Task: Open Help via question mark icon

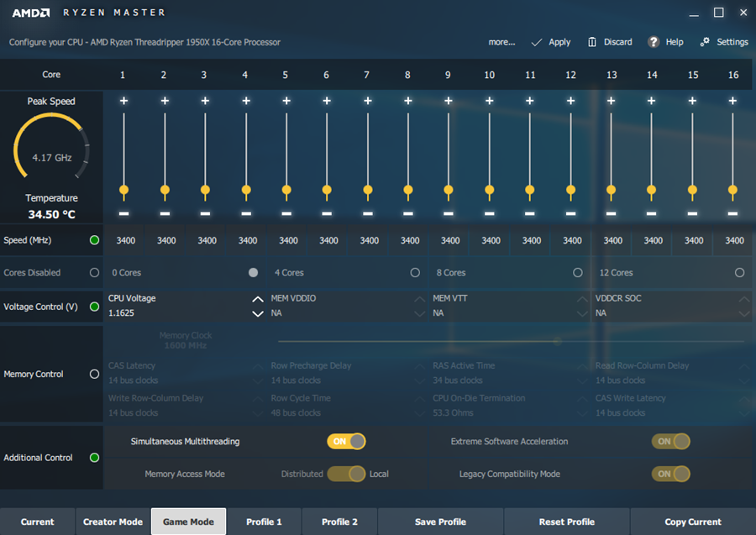Action: pyautogui.click(x=654, y=42)
